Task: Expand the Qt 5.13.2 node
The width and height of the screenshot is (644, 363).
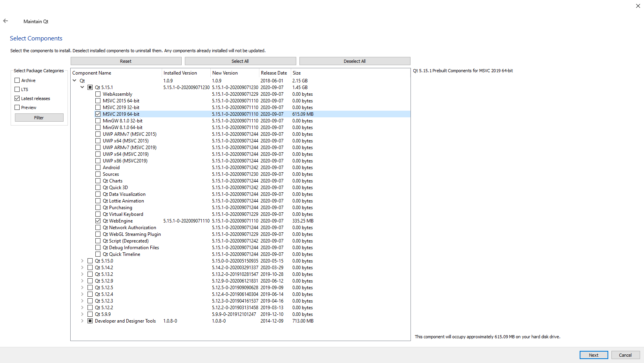Action: point(82,274)
